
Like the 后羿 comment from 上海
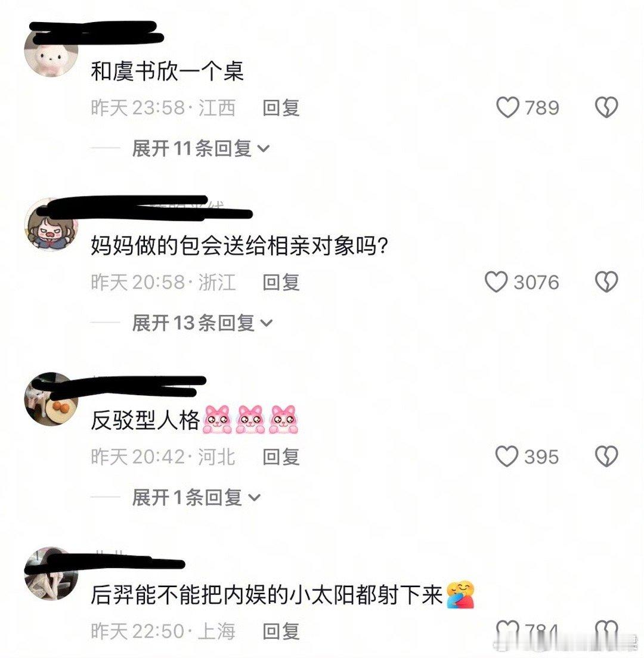coord(507,631)
